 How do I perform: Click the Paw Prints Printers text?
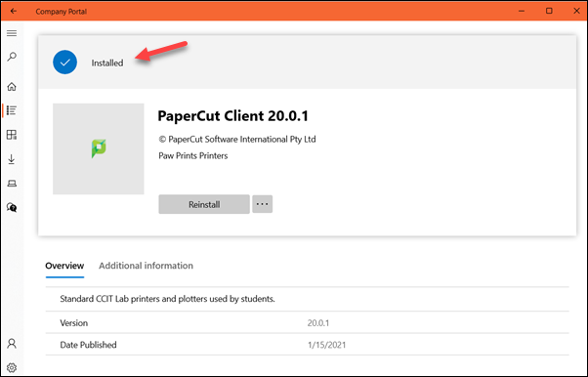click(x=193, y=155)
